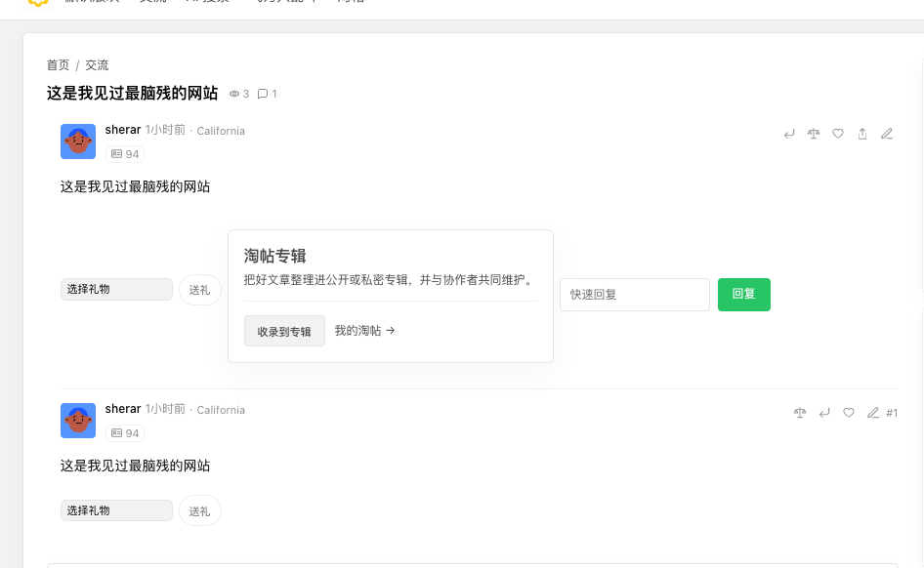924x568 pixels.
Task: Open sherar's avatar on reply #1
Action: click(78, 421)
